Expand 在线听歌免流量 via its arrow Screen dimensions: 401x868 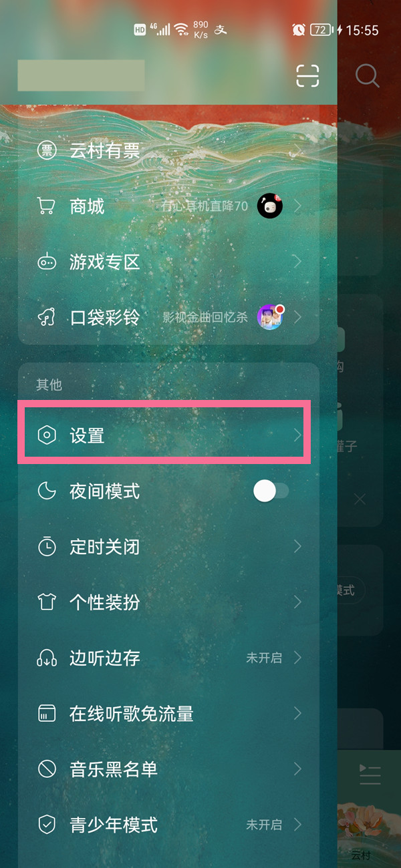pyautogui.click(x=297, y=714)
